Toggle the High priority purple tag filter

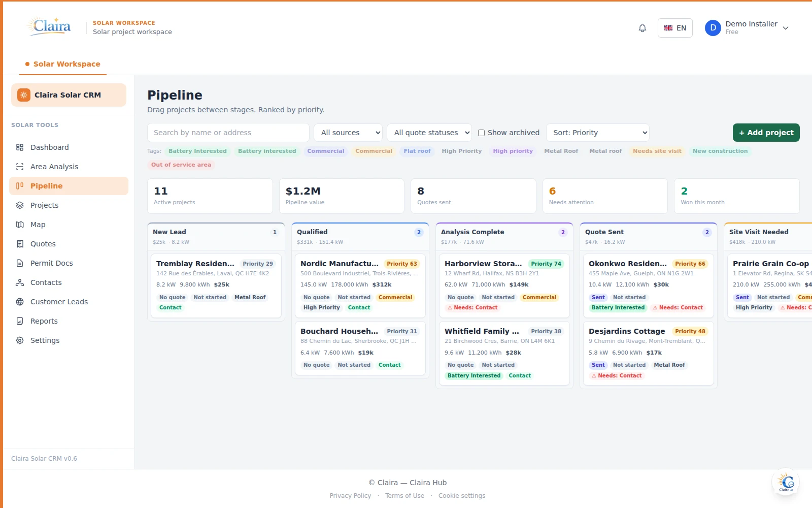tap(513, 151)
